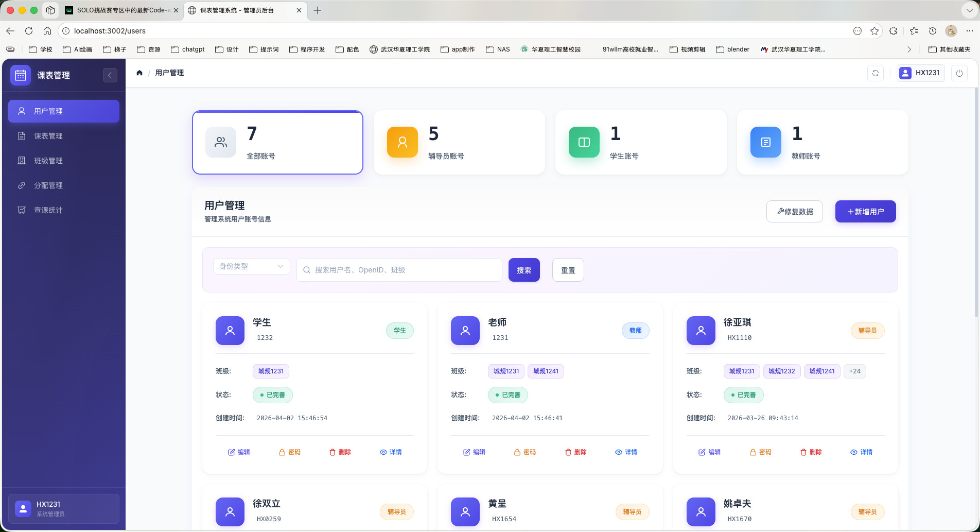Click the orange 辅导员账号 stat icon
The height and width of the screenshot is (532, 980).
click(402, 142)
